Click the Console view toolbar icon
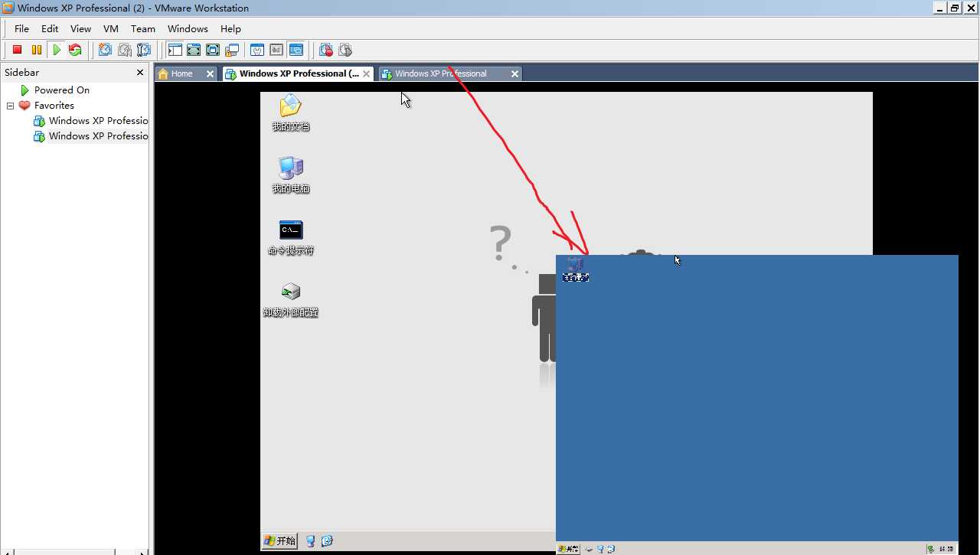The width and height of the screenshot is (980, 555). point(296,50)
